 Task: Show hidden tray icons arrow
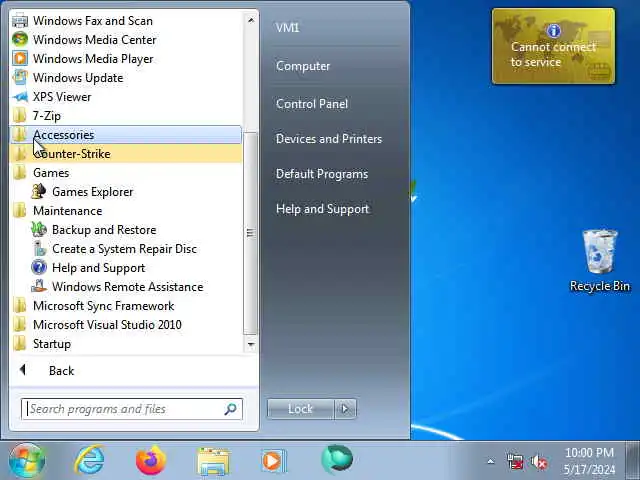(x=491, y=462)
